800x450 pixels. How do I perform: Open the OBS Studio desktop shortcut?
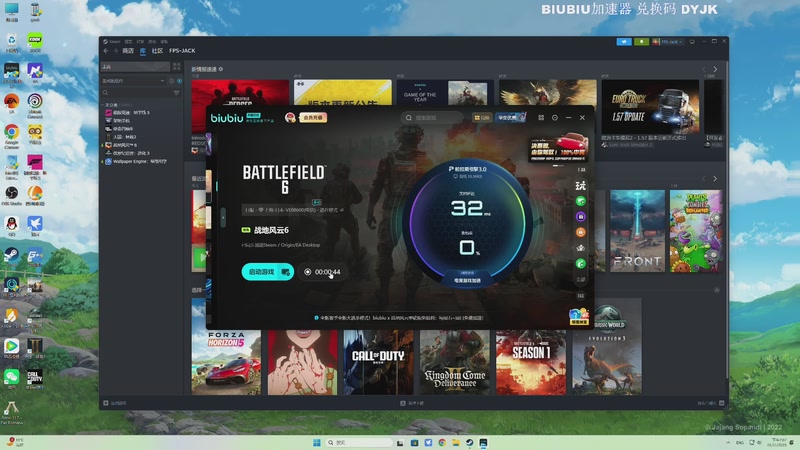tap(11, 195)
